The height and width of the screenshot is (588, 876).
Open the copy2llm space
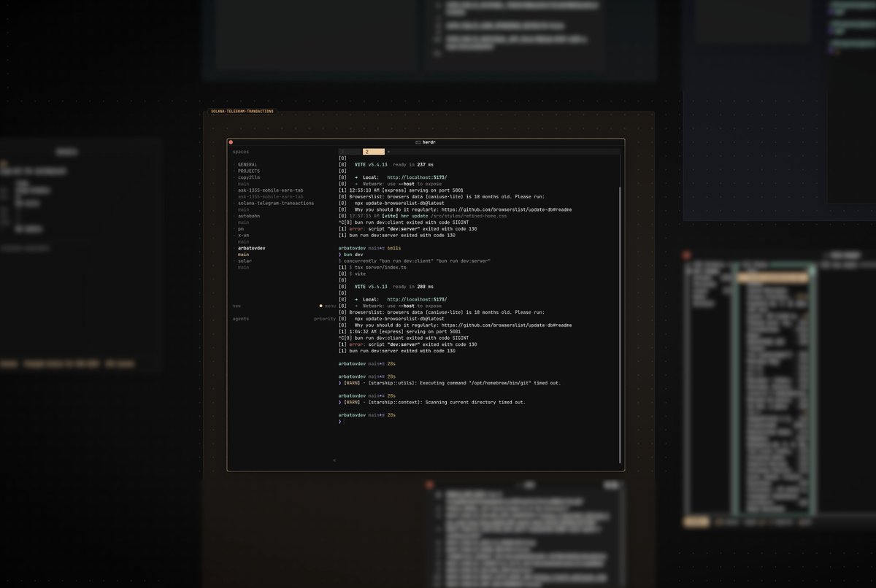coord(250,177)
